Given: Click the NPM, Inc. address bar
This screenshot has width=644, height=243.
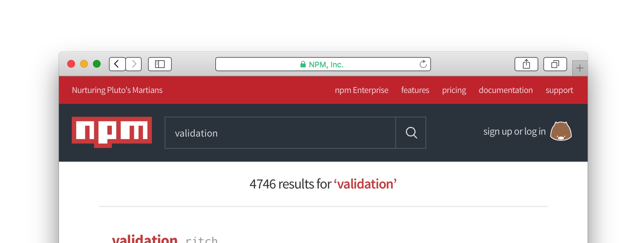Looking at the screenshot, I should coord(323,64).
